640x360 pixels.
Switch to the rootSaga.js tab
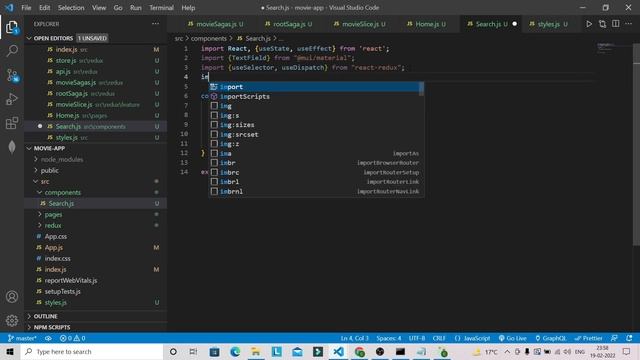[x=288, y=24]
